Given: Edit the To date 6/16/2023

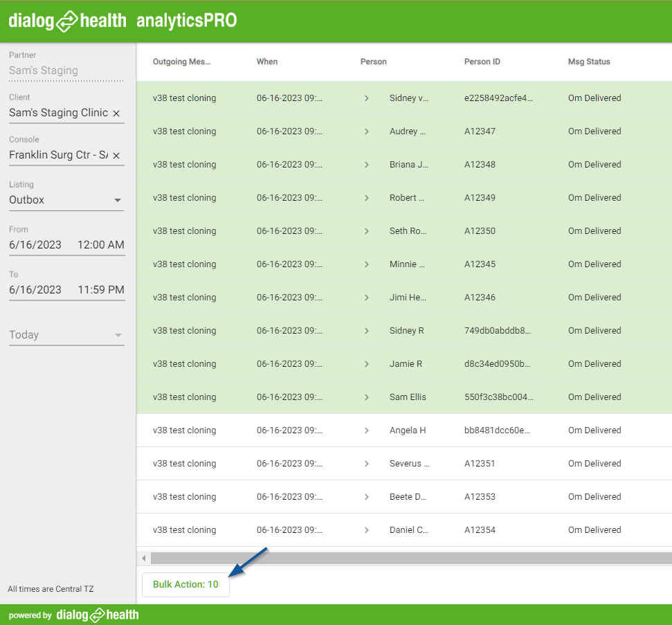Looking at the screenshot, I should [x=35, y=290].
